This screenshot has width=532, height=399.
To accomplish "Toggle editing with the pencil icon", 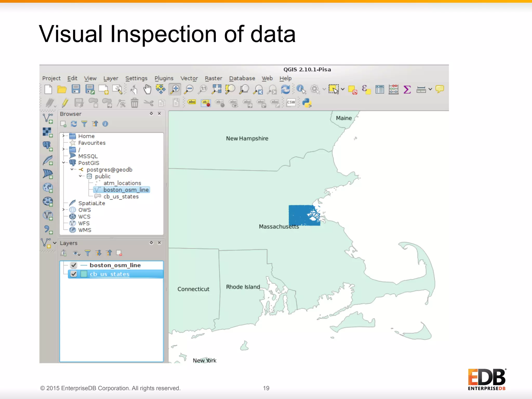I will coord(65,103).
